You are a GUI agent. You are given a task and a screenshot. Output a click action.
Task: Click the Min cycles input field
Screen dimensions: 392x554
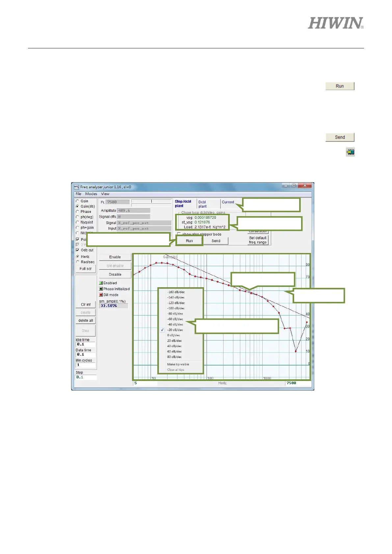(x=86, y=365)
